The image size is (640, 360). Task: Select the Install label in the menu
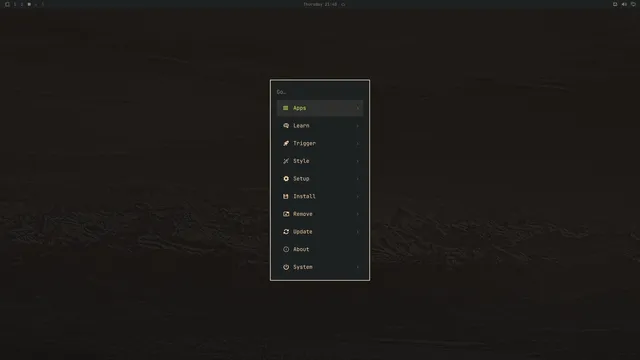click(304, 196)
